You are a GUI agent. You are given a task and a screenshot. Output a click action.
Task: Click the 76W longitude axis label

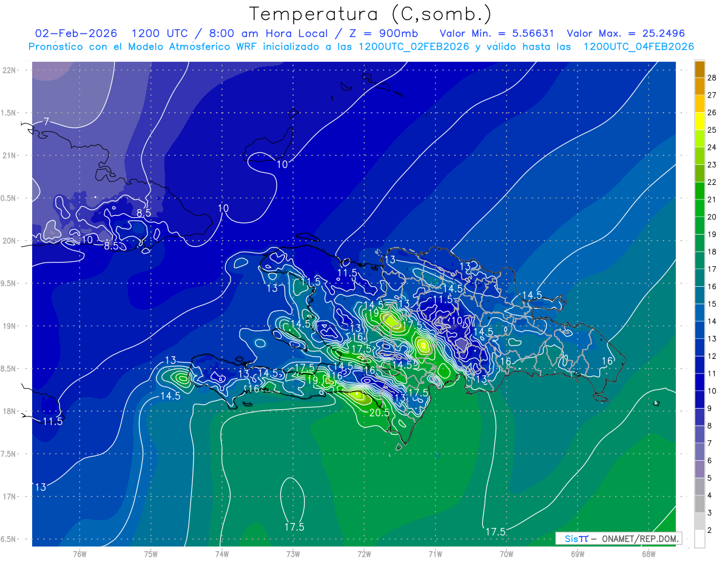click(79, 554)
